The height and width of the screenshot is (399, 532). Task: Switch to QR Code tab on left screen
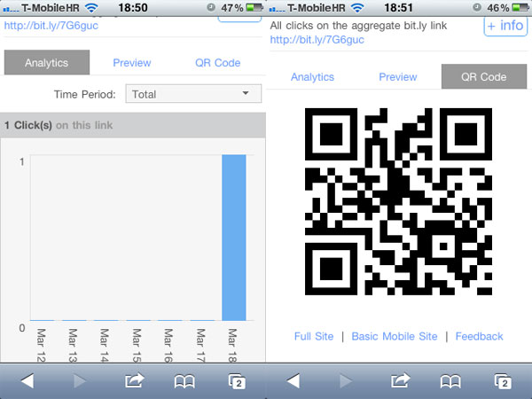pyautogui.click(x=218, y=63)
